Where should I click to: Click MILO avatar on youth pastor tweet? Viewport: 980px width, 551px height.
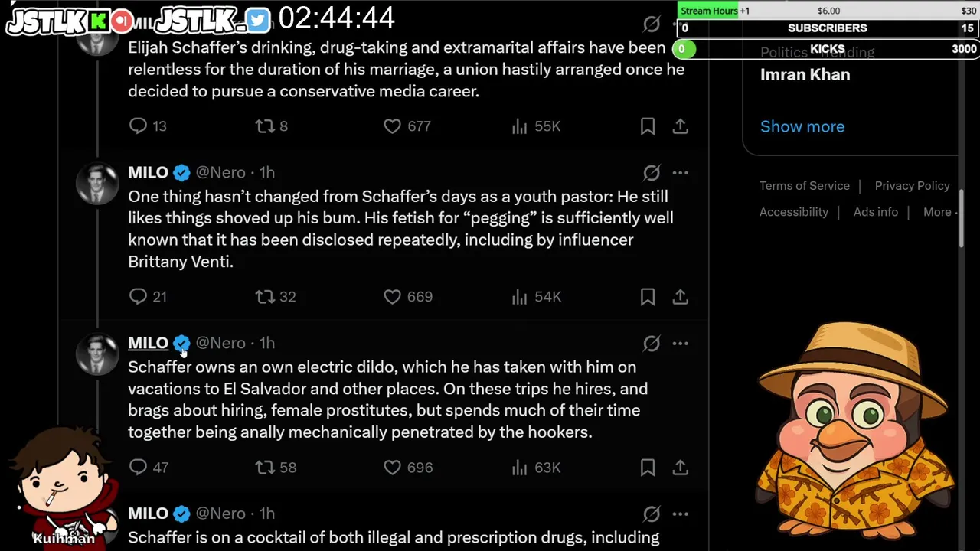coord(97,184)
